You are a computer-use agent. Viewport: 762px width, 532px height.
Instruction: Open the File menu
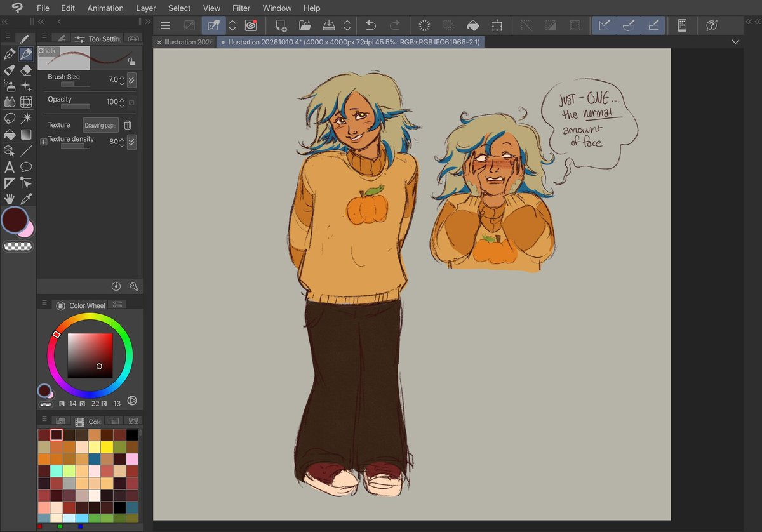(x=43, y=8)
